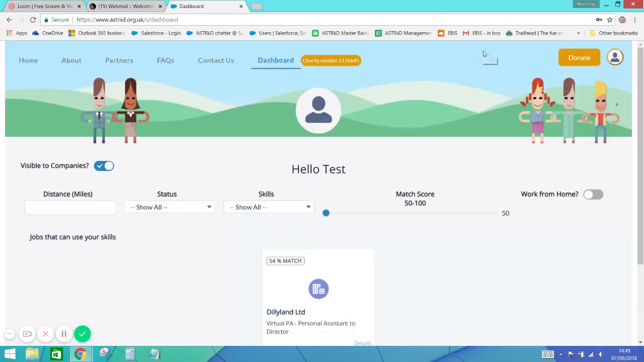Enable the Work from Home toggle

click(x=593, y=195)
